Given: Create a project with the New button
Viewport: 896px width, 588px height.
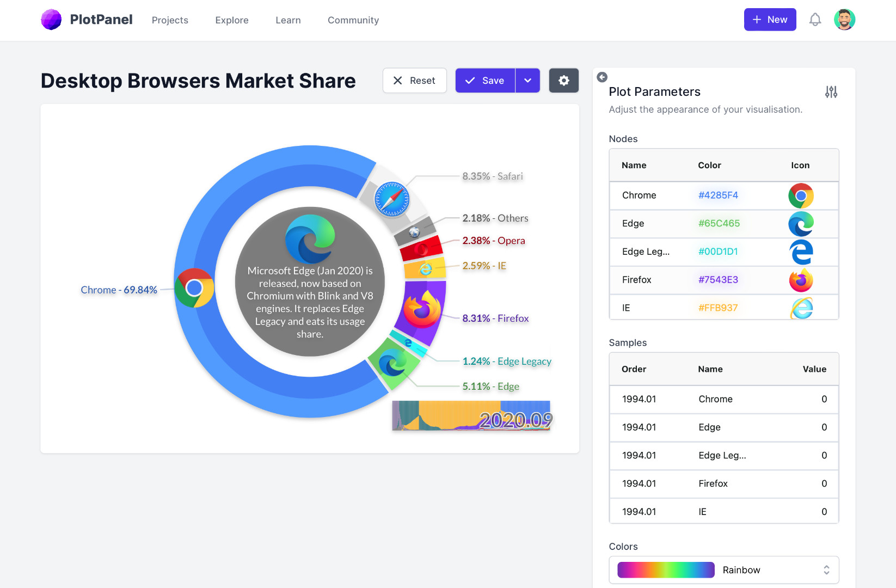Looking at the screenshot, I should [770, 19].
